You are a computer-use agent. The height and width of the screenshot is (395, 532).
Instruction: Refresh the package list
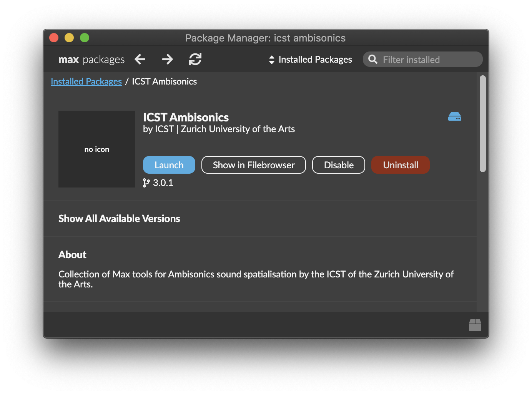point(195,59)
